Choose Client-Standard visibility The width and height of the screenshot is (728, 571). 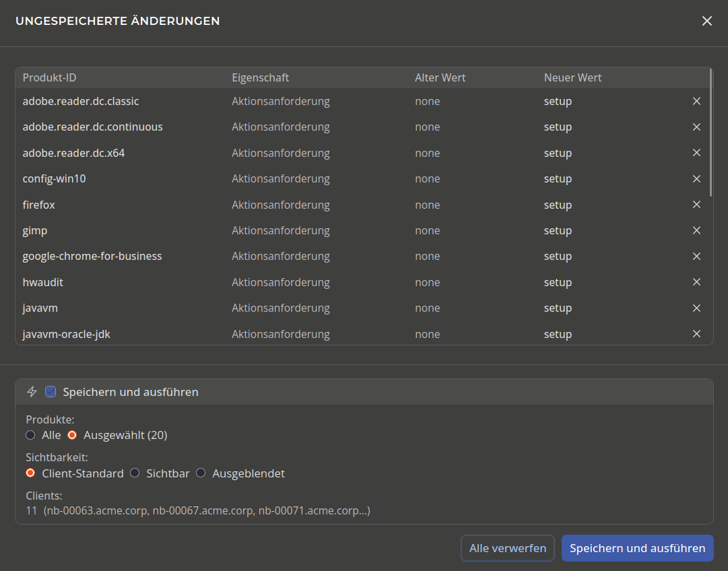[31, 473]
